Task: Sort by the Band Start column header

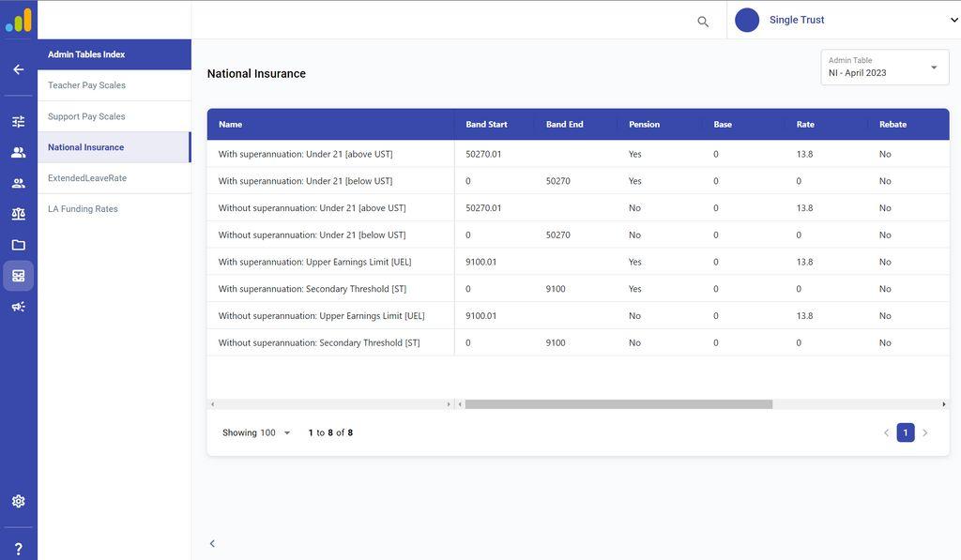Action: (x=486, y=125)
